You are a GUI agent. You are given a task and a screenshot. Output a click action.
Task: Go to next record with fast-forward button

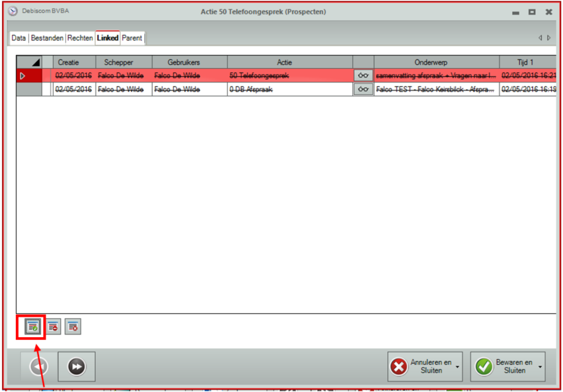point(77,366)
